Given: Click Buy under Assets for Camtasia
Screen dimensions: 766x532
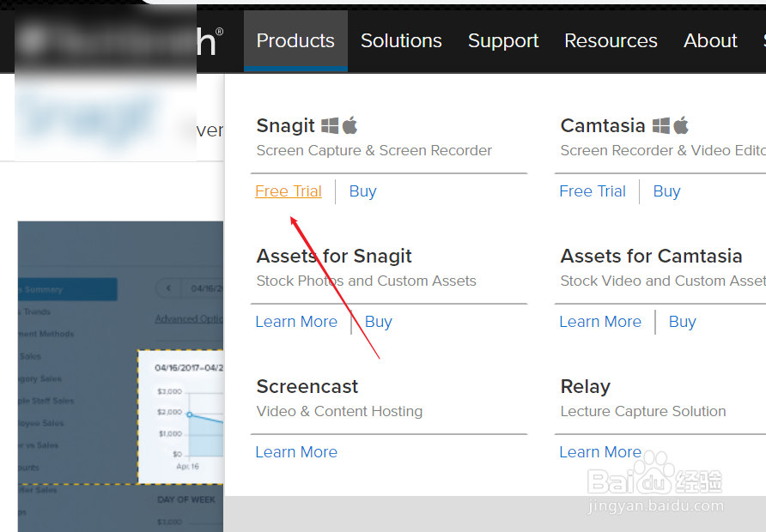Looking at the screenshot, I should 682,322.
